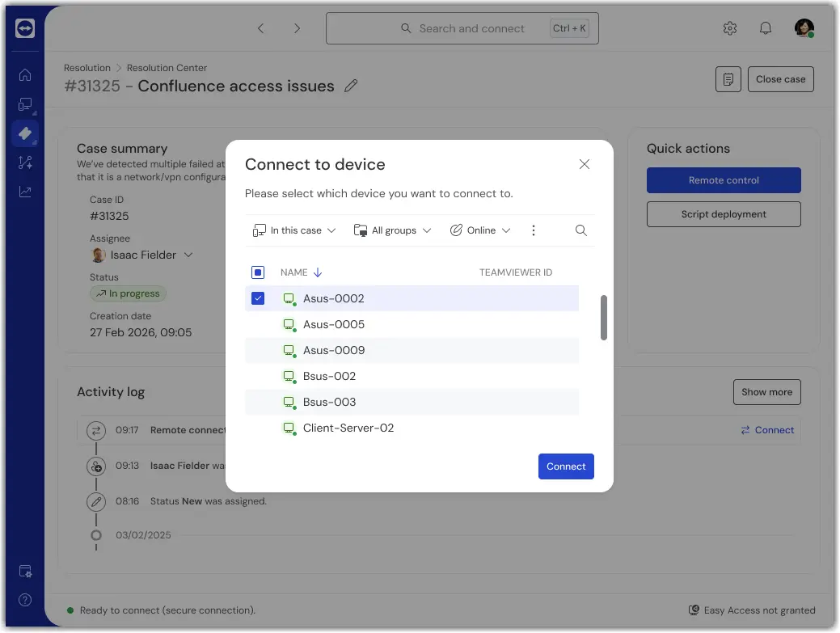Click the Remote control quick action

724,180
